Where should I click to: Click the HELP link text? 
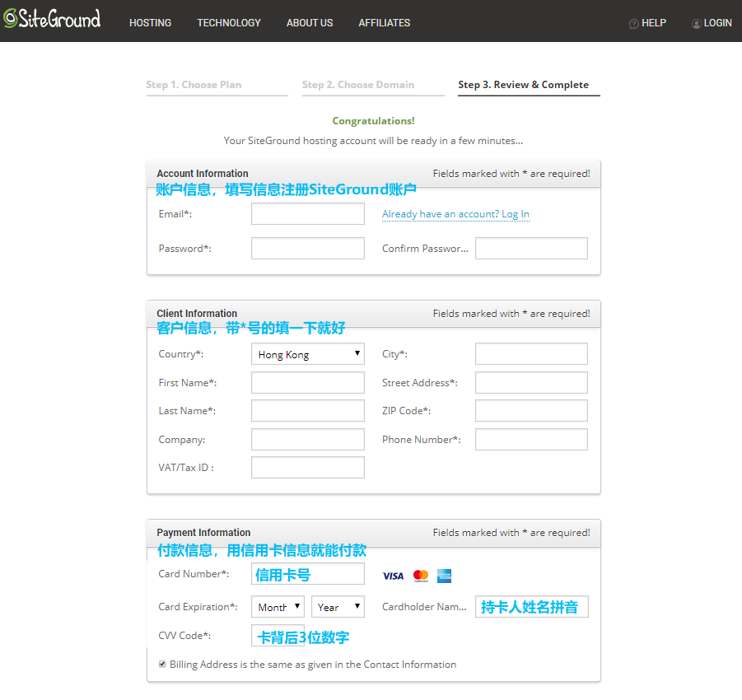(x=654, y=23)
